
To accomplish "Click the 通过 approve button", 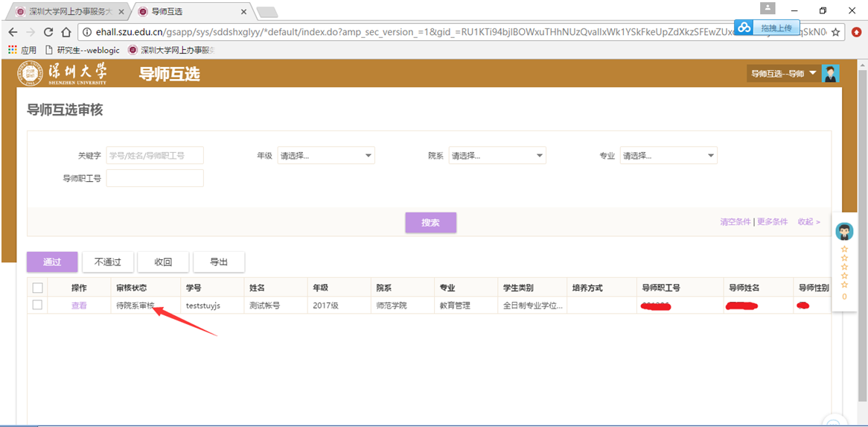I will (52, 262).
